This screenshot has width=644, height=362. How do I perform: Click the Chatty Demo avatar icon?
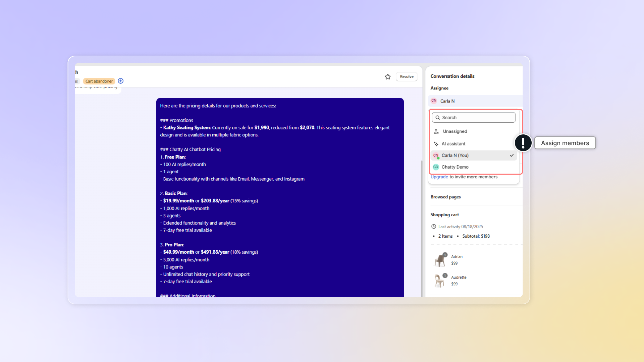(436, 167)
